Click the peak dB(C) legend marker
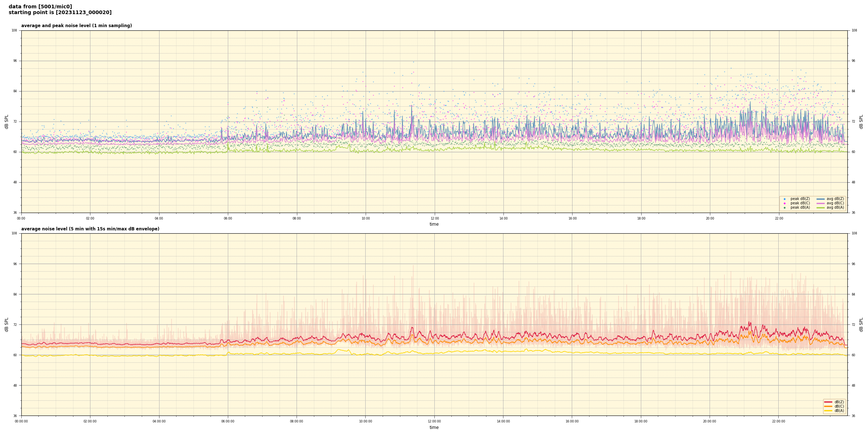 click(x=784, y=203)
